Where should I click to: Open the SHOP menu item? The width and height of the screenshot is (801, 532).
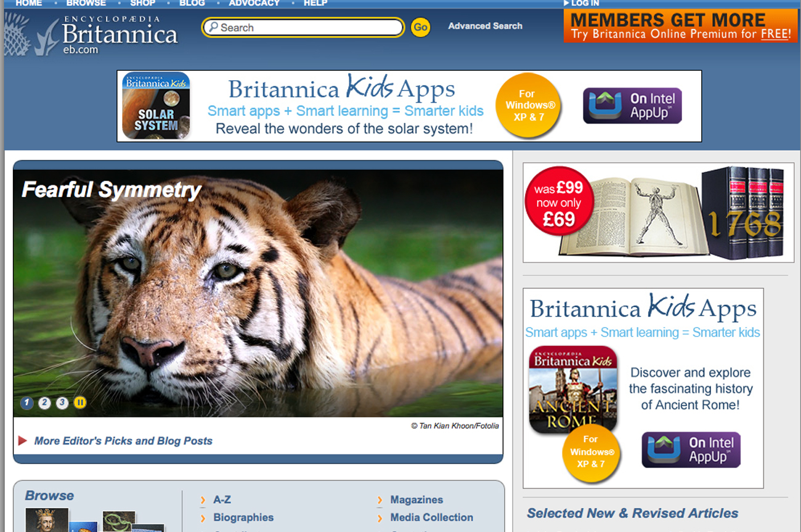143,3
